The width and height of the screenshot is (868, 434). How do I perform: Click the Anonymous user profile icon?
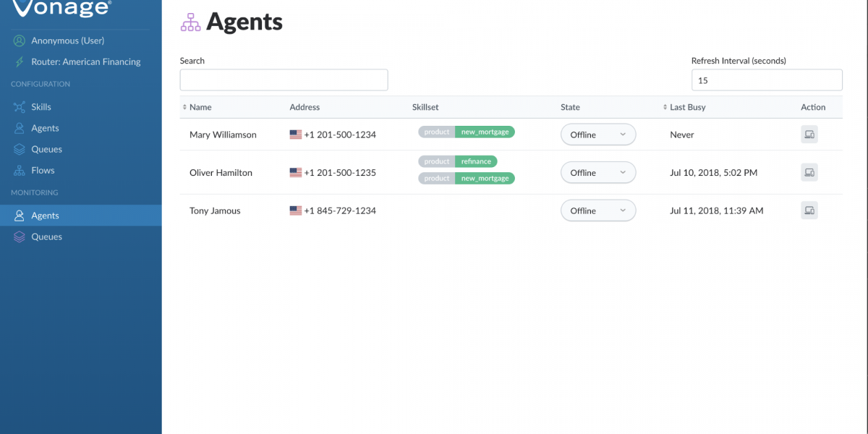[19, 41]
